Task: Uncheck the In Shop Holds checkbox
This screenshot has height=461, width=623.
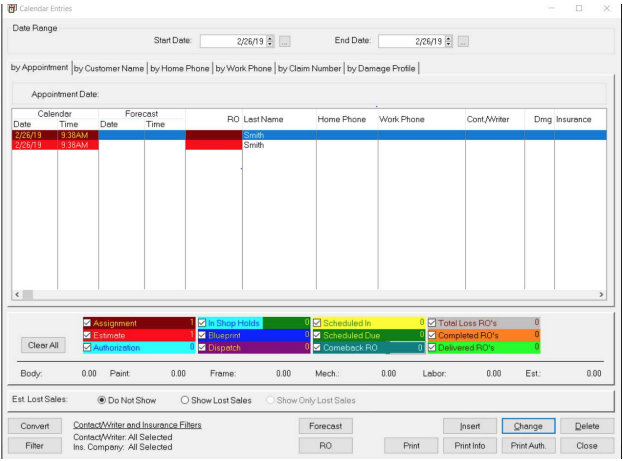Action: (203, 322)
